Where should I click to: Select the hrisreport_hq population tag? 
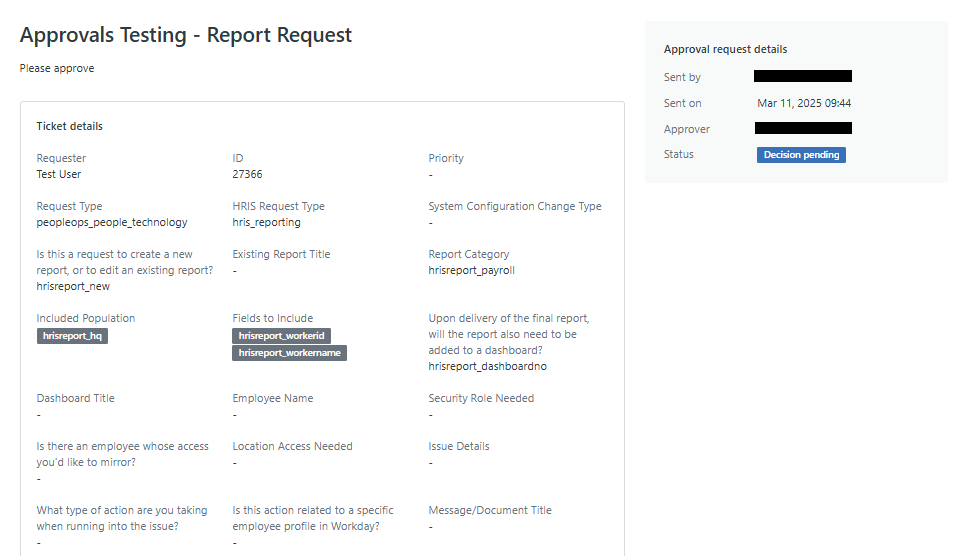72,336
